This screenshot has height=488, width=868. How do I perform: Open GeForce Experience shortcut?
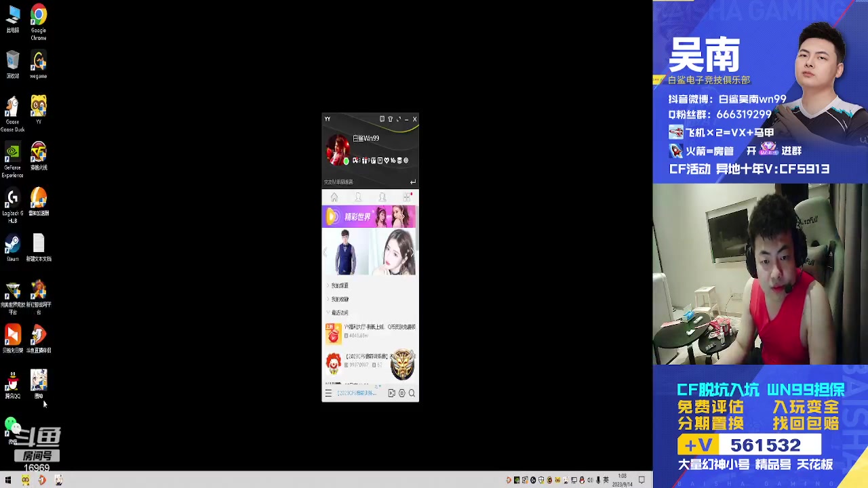[x=13, y=161]
